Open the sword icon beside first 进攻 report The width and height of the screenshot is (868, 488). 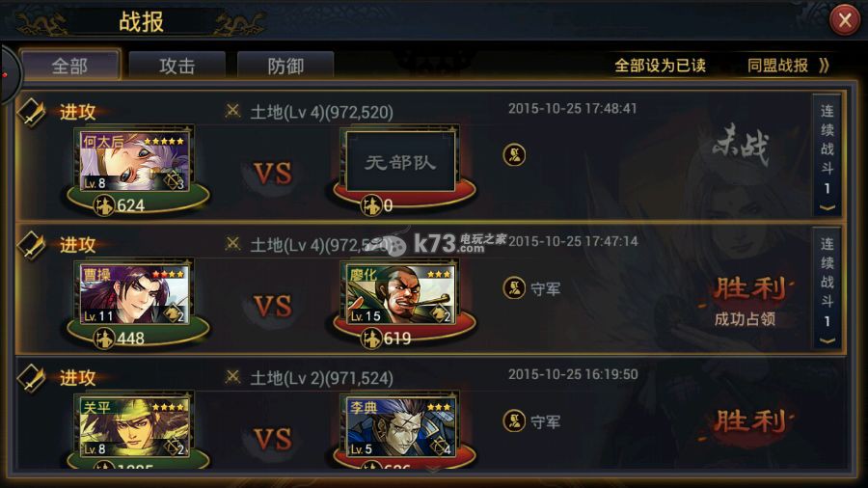coord(32,112)
